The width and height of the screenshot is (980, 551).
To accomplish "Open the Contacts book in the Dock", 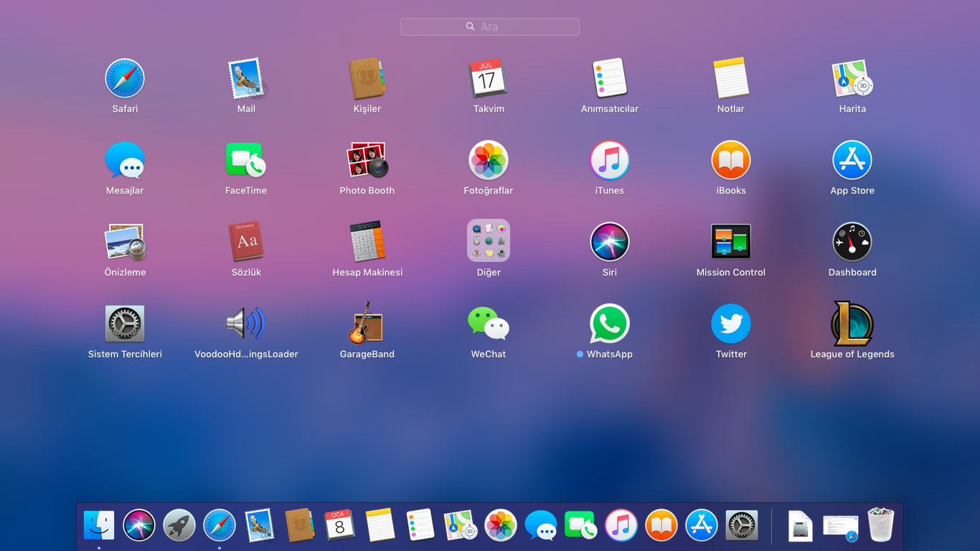I will [x=300, y=526].
